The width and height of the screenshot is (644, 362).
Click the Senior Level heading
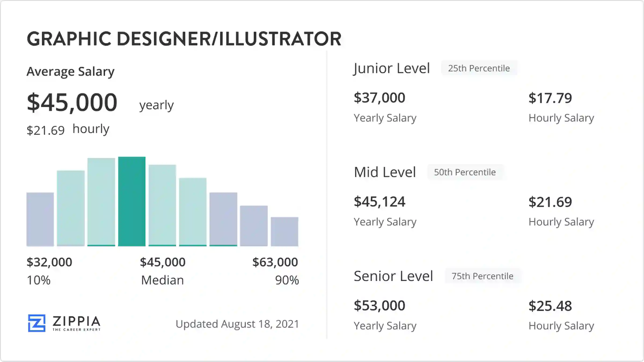[x=393, y=276]
